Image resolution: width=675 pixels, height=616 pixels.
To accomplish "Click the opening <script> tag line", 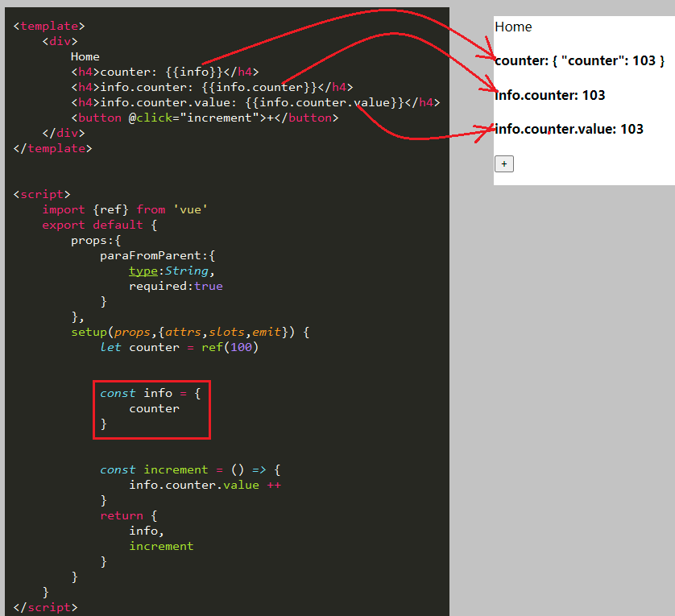I will [42, 194].
